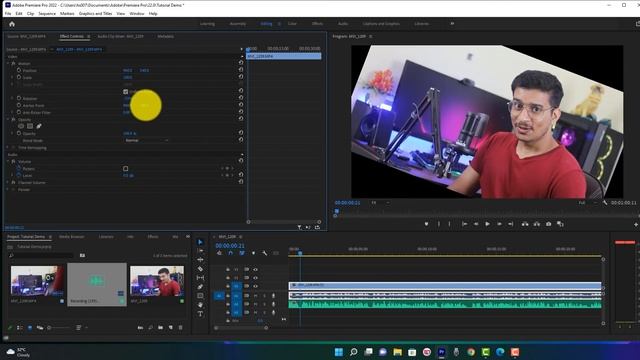The image size is (640, 360).
Task: Select the Track Select Forward tool
Action: pos(200,251)
